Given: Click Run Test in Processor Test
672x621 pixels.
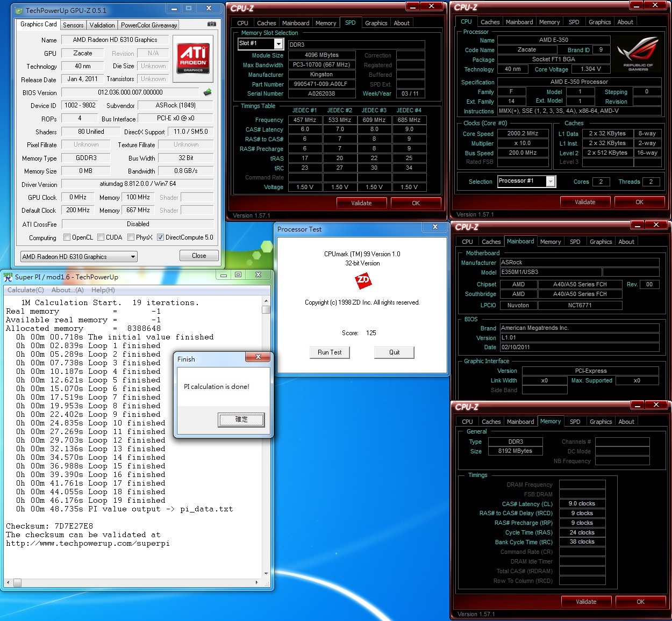Looking at the screenshot, I should click(x=330, y=352).
